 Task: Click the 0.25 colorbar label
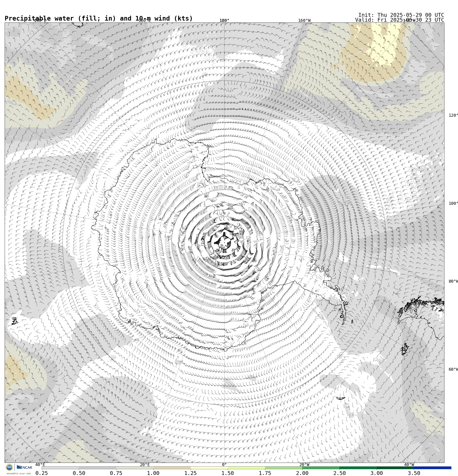(42, 473)
